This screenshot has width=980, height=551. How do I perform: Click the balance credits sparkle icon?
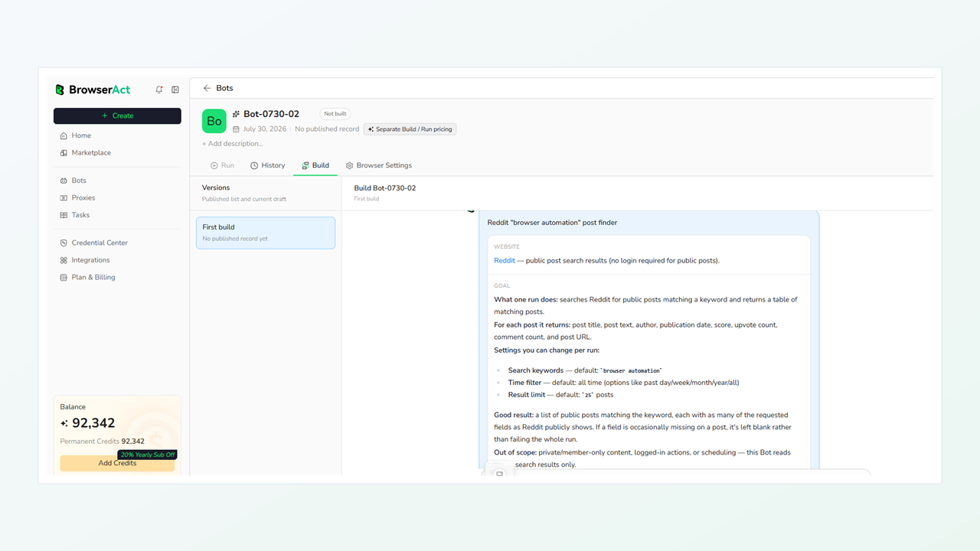64,423
